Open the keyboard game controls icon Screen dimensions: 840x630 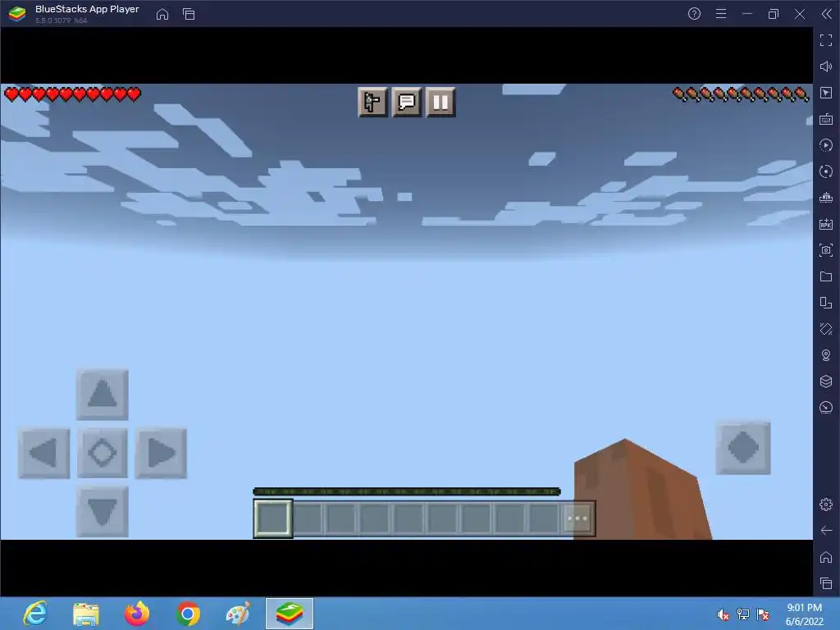(826, 119)
